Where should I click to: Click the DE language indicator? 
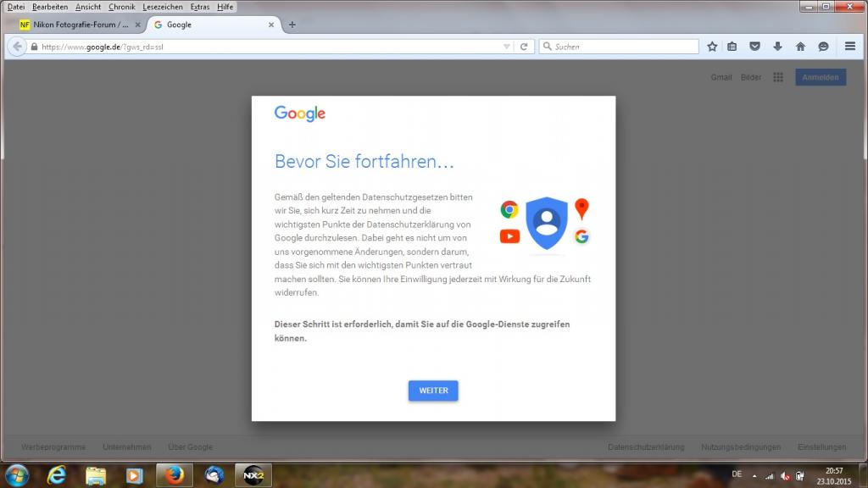[x=737, y=474]
